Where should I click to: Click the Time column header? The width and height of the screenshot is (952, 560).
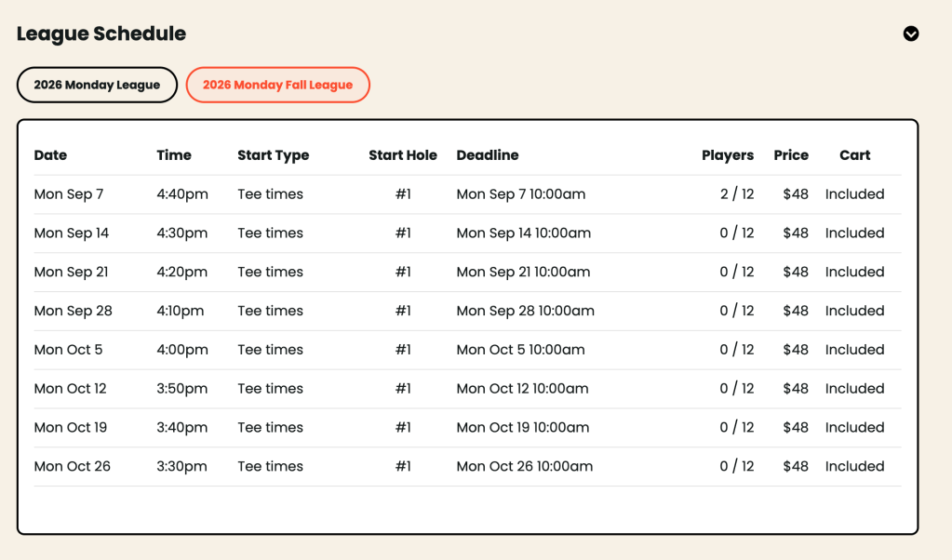click(x=174, y=155)
